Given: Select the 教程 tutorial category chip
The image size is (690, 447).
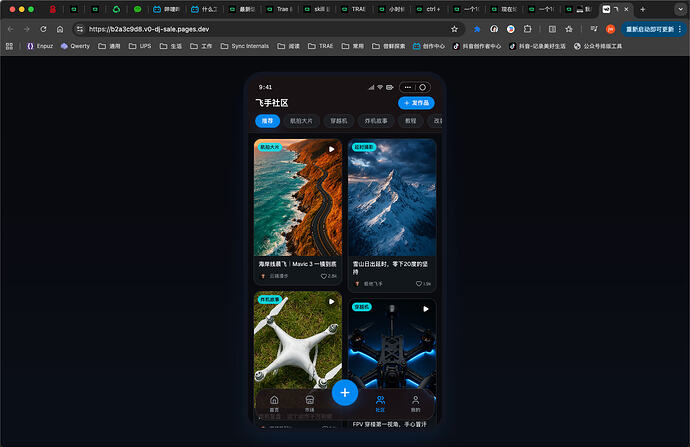Looking at the screenshot, I should tap(411, 121).
